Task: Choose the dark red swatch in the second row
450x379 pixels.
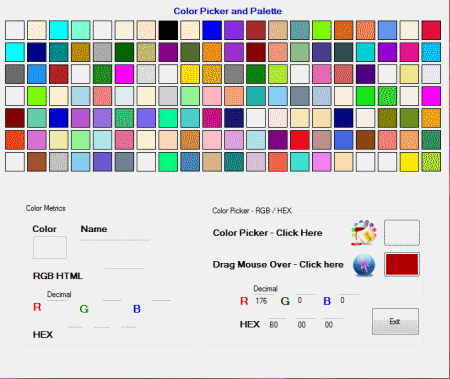Action: point(256,52)
